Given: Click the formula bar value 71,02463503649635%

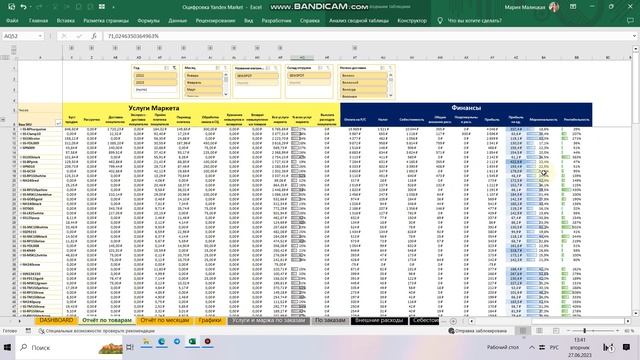Looking at the screenshot, I should coord(133,36).
